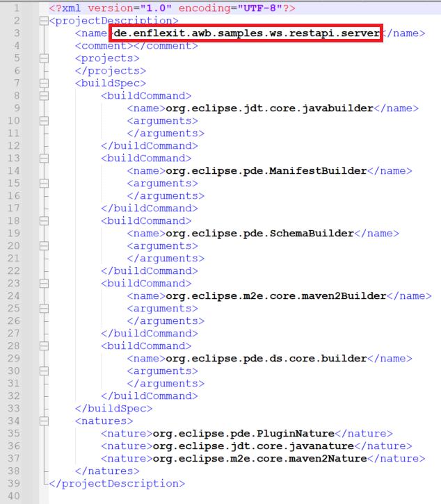Collapse the projectDescription fold on line 2
Viewport: 441px width, 504px height.
(45, 21)
